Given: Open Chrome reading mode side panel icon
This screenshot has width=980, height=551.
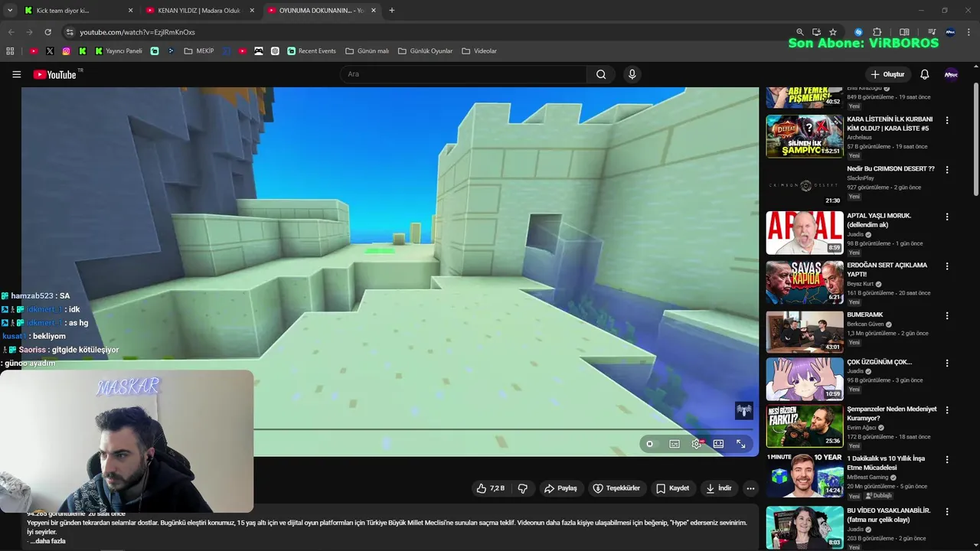Looking at the screenshot, I should [904, 32].
